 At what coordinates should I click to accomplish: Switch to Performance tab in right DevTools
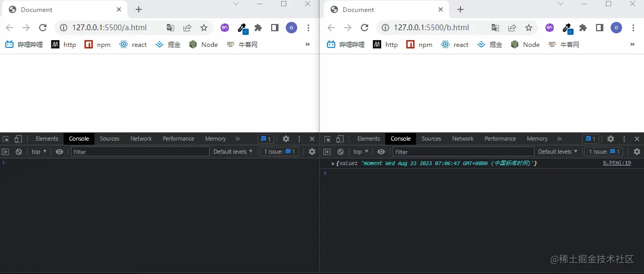click(x=500, y=139)
